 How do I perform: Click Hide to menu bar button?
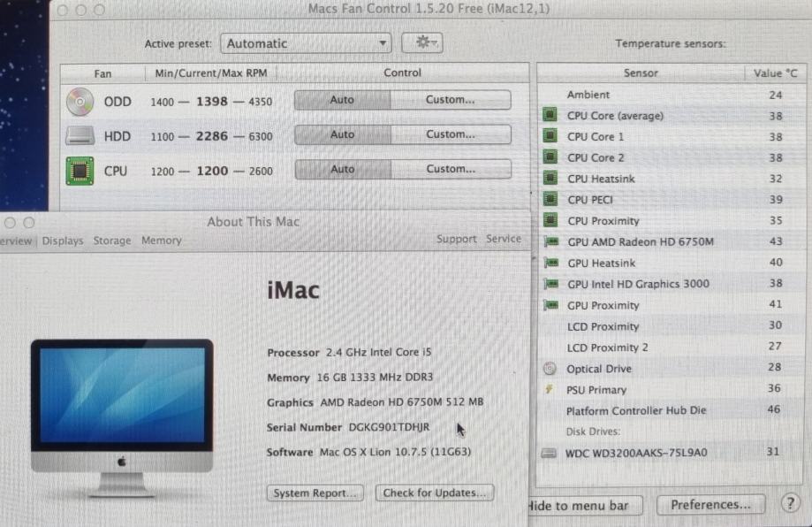click(x=585, y=505)
